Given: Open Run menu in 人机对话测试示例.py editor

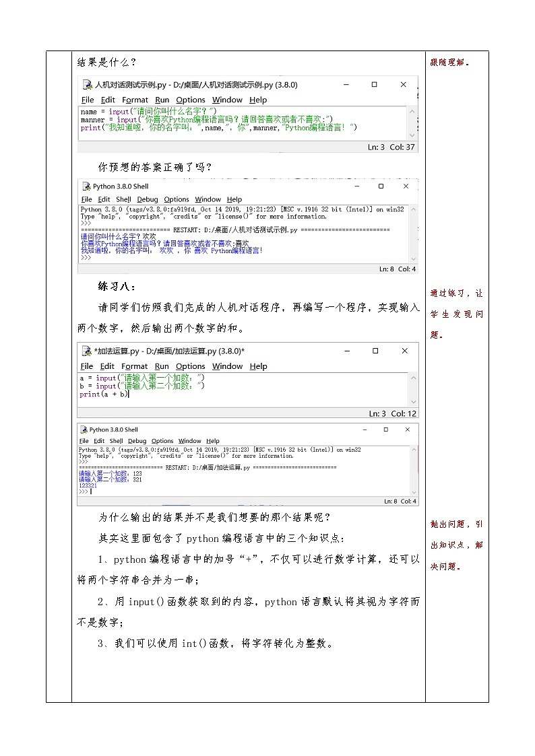Looking at the screenshot, I should (x=162, y=100).
